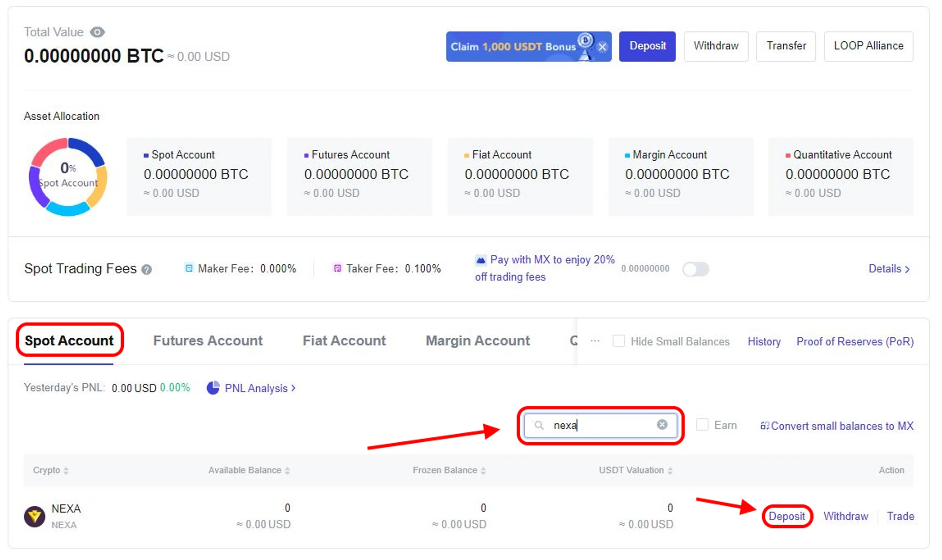Click the Asset Allocation donut chart
942x560 pixels.
(x=68, y=177)
